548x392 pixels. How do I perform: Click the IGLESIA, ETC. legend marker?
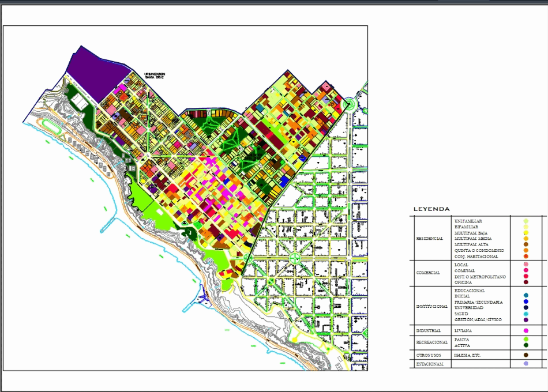click(x=526, y=355)
